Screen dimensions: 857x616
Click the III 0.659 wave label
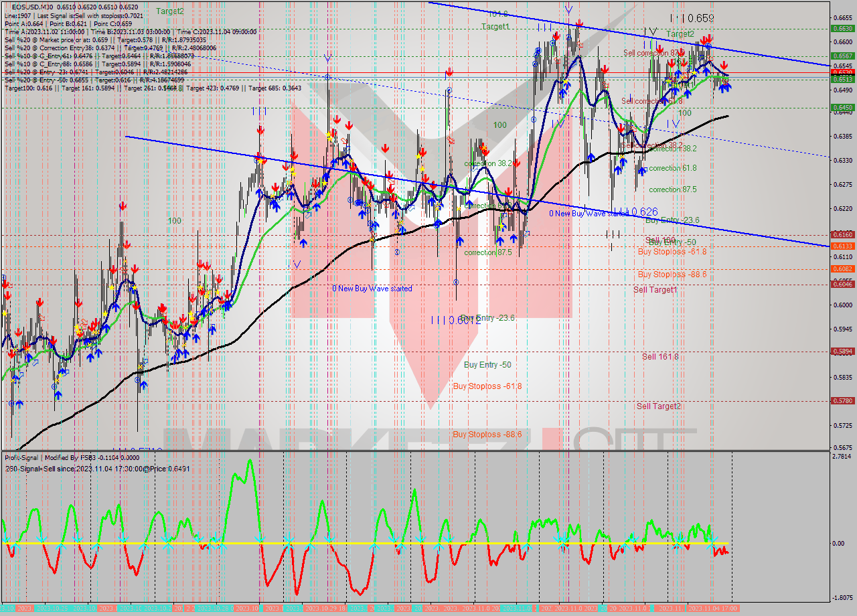[692, 19]
